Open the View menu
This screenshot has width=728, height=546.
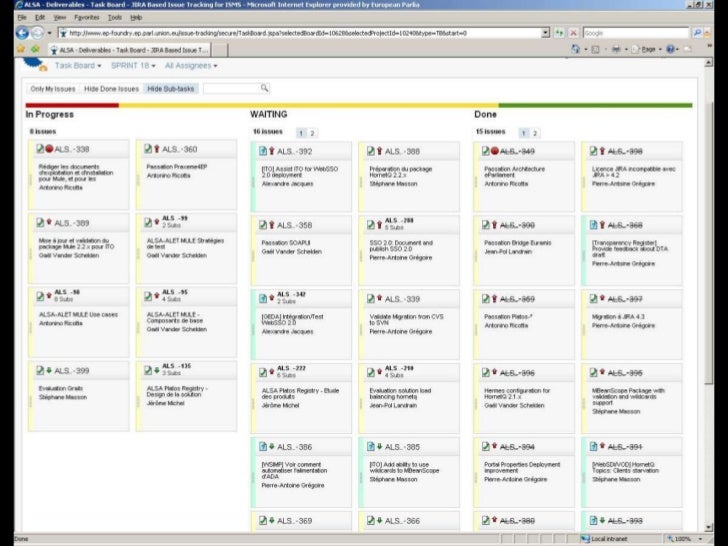coord(59,17)
